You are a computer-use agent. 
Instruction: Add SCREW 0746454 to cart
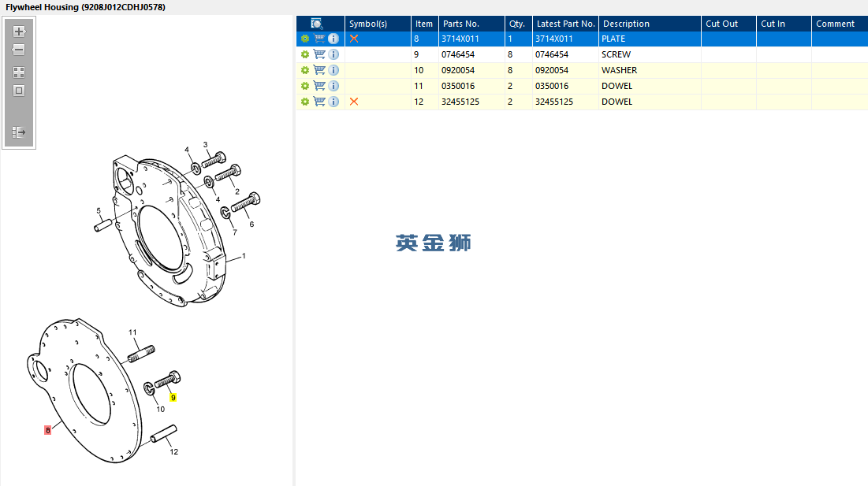pos(319,54)
